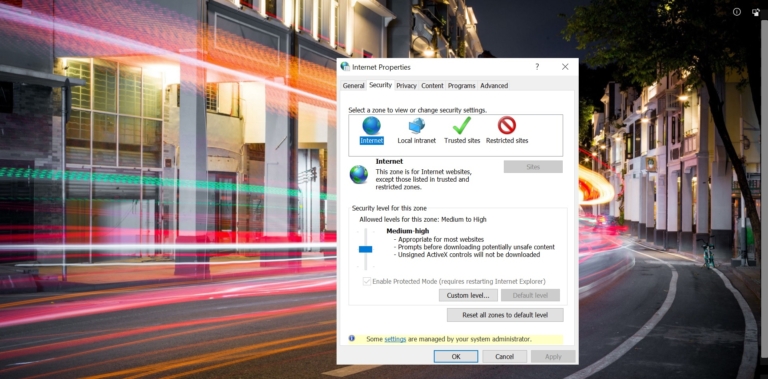Click the security level slider handle
Viewport: 768px width, 379px height.
365,249
